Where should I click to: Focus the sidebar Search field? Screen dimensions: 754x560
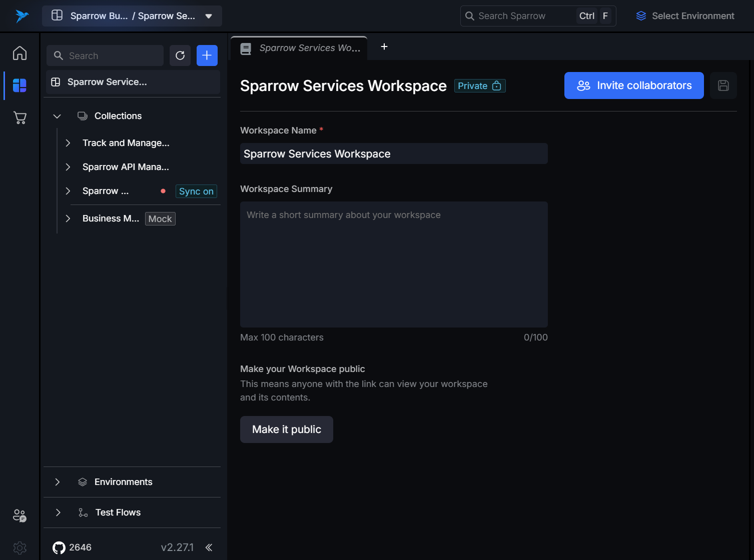(x=105, y=55)
